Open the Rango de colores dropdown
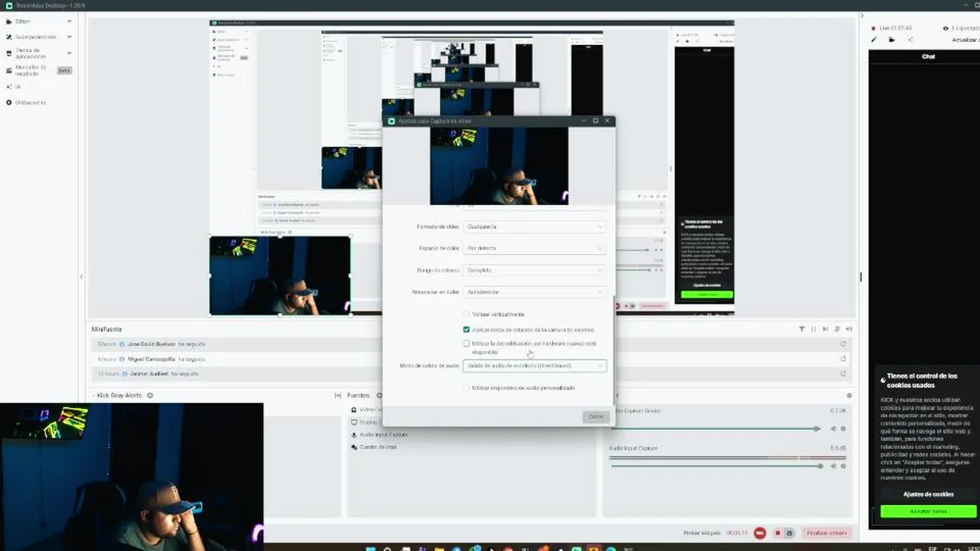980x551 pixels. (x=534, y=270)
